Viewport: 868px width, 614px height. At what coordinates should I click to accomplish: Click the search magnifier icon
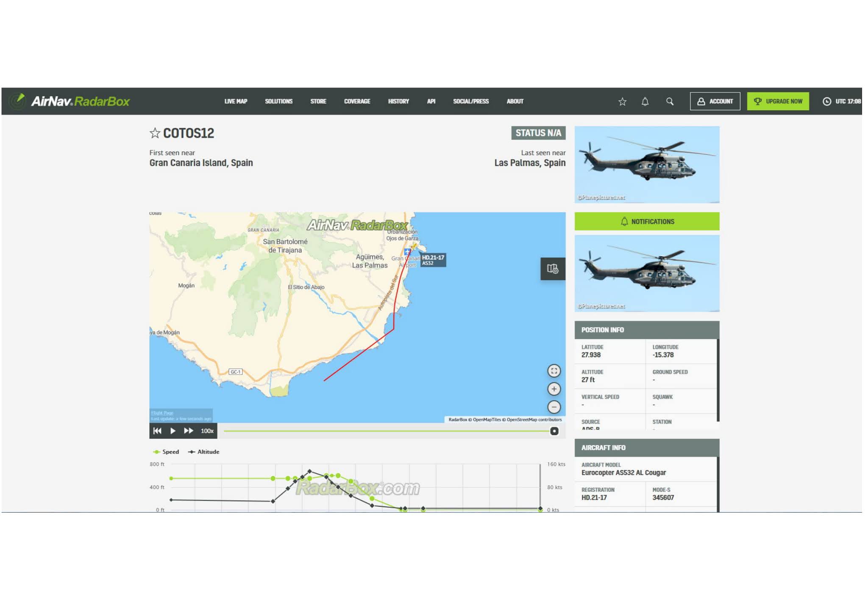coord(670,101)
